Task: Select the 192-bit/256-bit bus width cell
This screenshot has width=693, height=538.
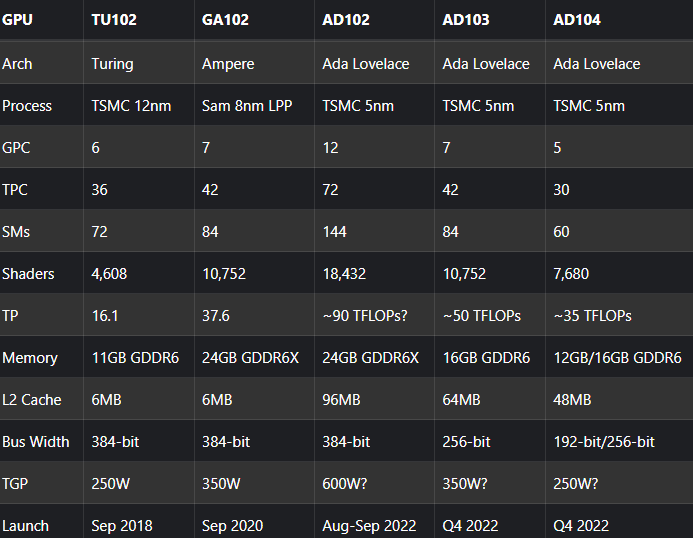Action: [604, 441]
